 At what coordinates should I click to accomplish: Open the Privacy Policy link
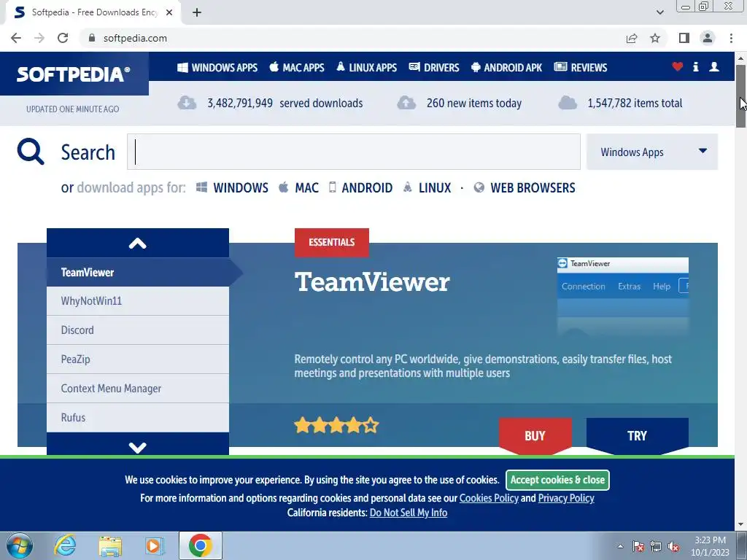pos(566,498)
